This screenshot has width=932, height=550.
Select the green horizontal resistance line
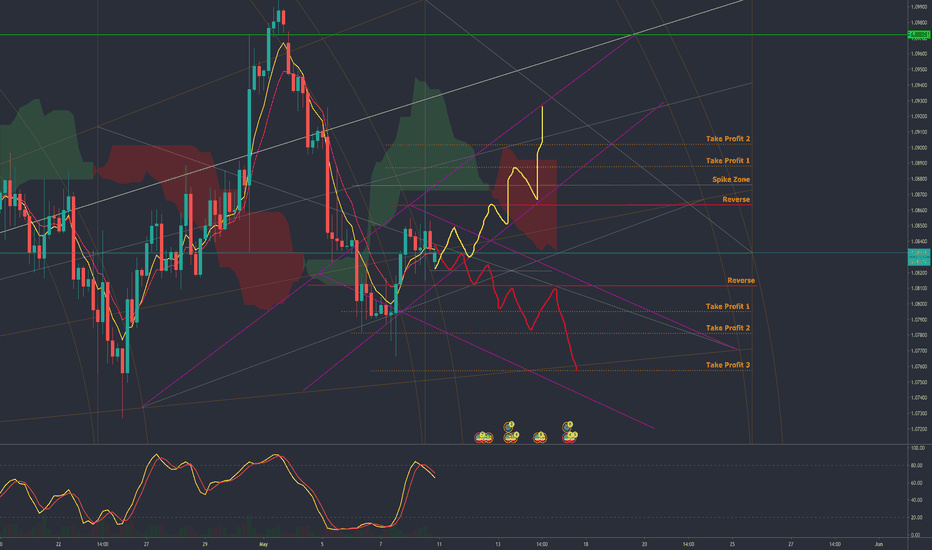pyautogui.click(x=452, y=35)
